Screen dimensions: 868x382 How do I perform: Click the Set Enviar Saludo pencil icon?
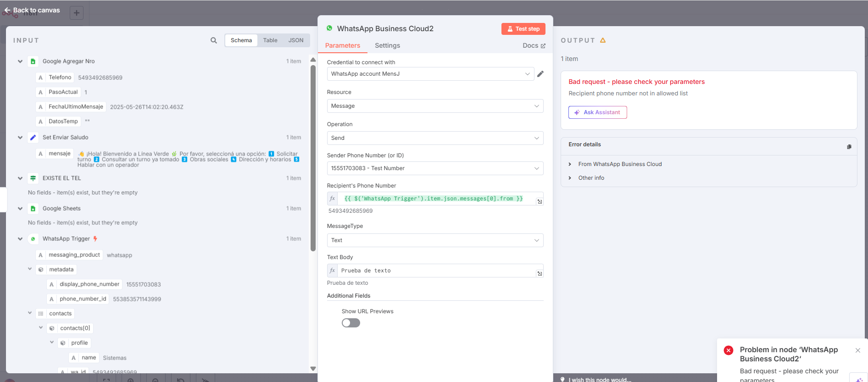coord(33,138)
